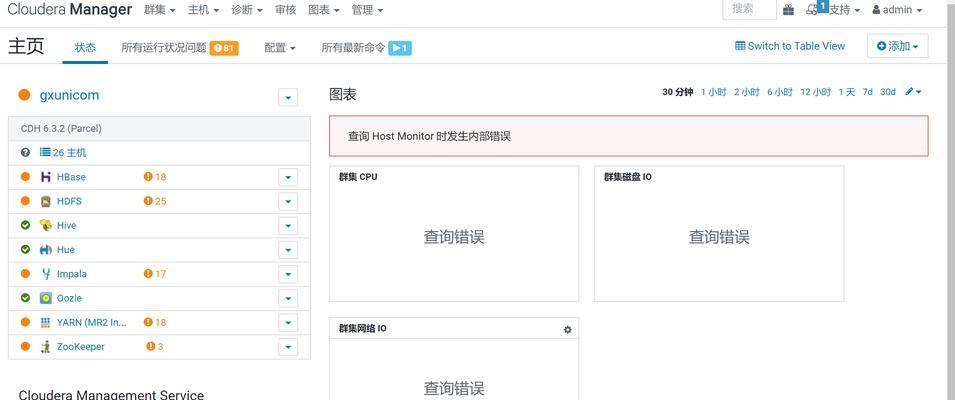This screenshot has height=400, width=955.
Task: Expand Impala service actions dropdown
Action: [288, 275]
